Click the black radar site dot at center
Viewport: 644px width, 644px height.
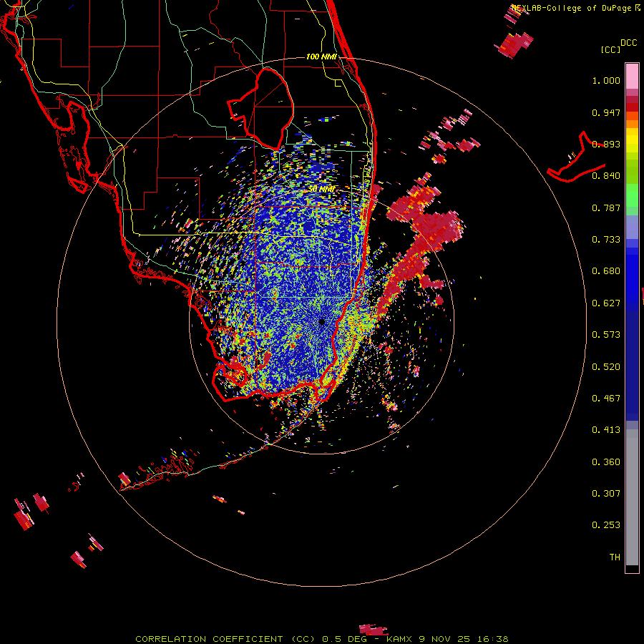click(x=321, y=321)
